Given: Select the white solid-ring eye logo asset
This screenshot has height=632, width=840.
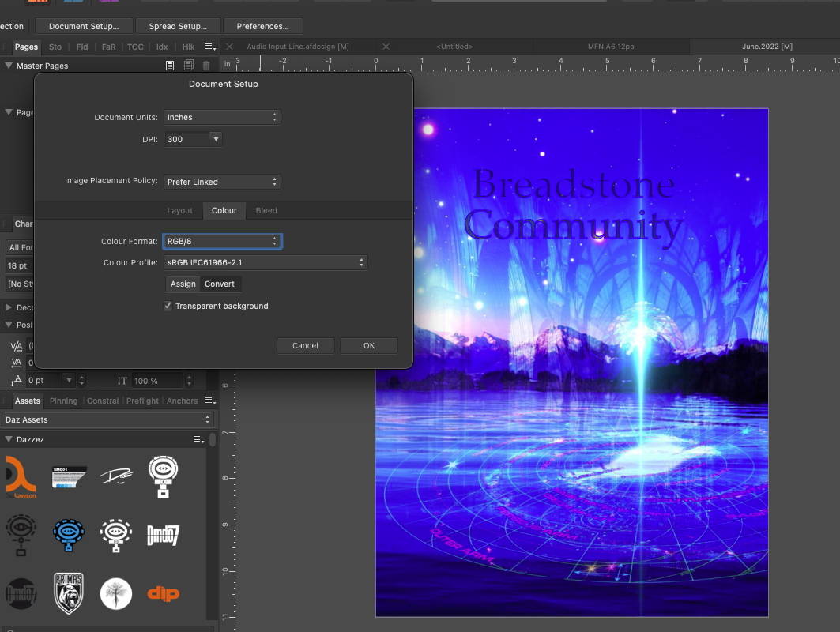Looking at the screenshot, I should [x=163, y=476].
